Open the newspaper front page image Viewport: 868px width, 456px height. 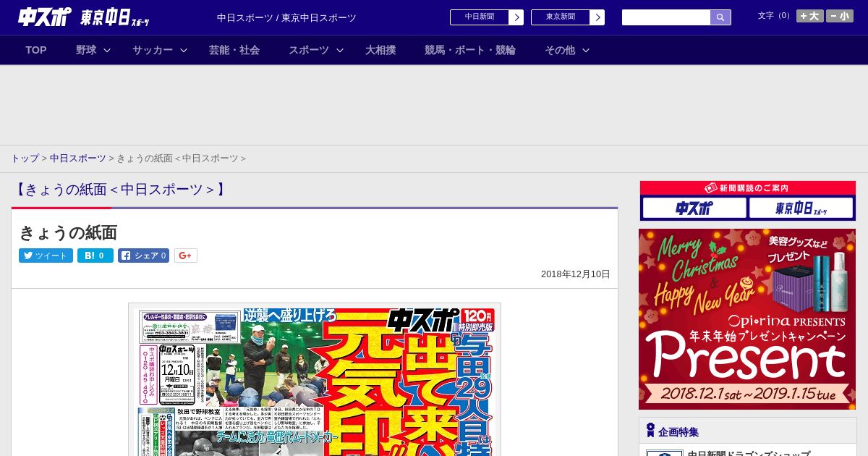315,380
